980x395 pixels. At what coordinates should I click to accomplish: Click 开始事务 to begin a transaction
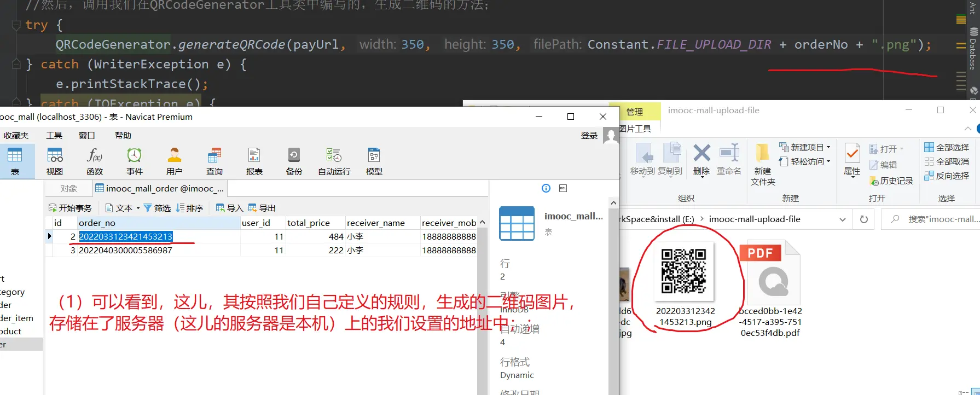coord(70,208)
